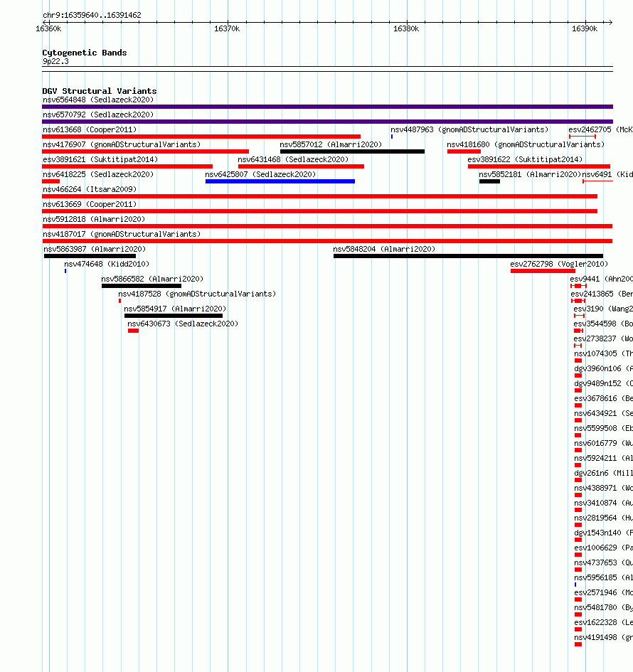Click the 9p22.3 band label

[x=55, y=61]
